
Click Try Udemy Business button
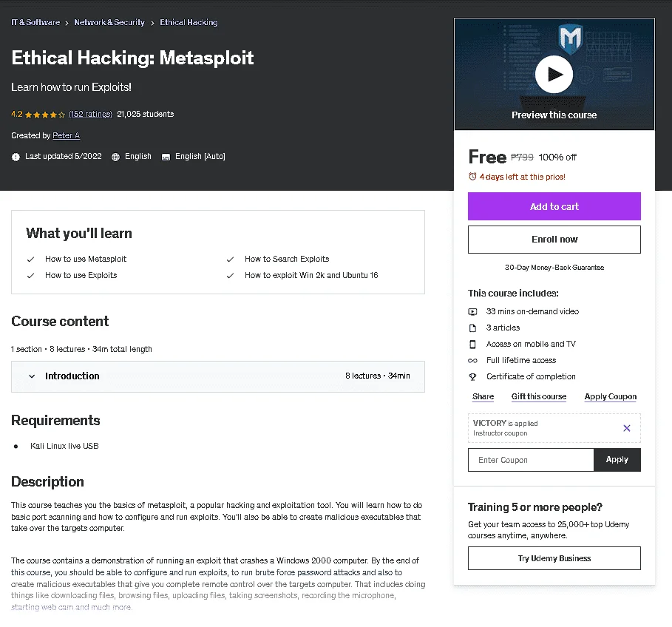point(554,558)
